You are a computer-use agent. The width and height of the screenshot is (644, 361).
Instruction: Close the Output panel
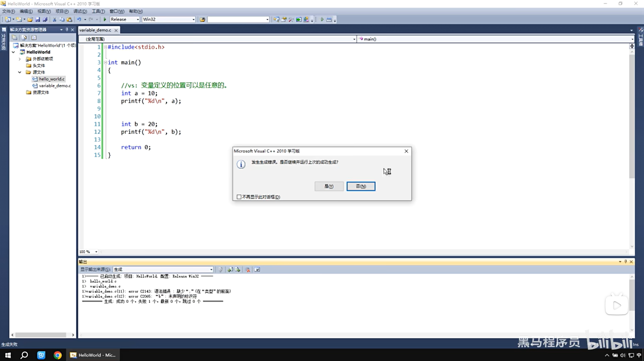point(631,261)
